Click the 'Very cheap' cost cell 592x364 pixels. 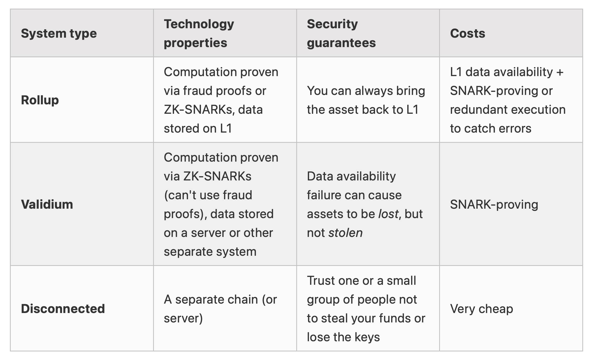pyautogui.click(x=511, y=309)
